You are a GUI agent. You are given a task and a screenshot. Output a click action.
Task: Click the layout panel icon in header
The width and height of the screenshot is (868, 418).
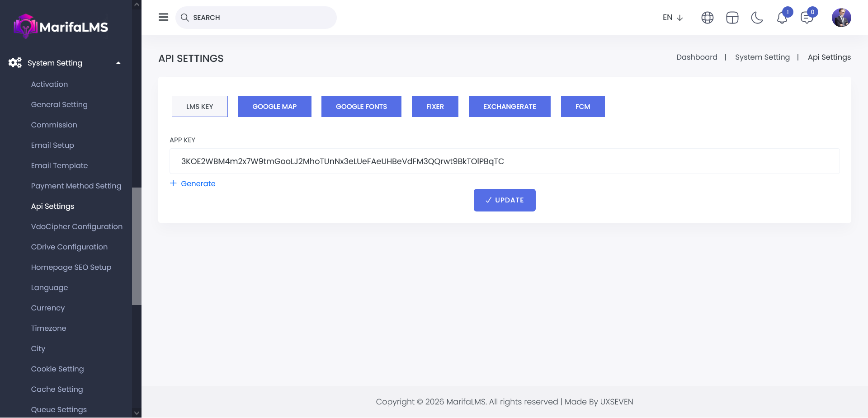(x=732, y=18)
